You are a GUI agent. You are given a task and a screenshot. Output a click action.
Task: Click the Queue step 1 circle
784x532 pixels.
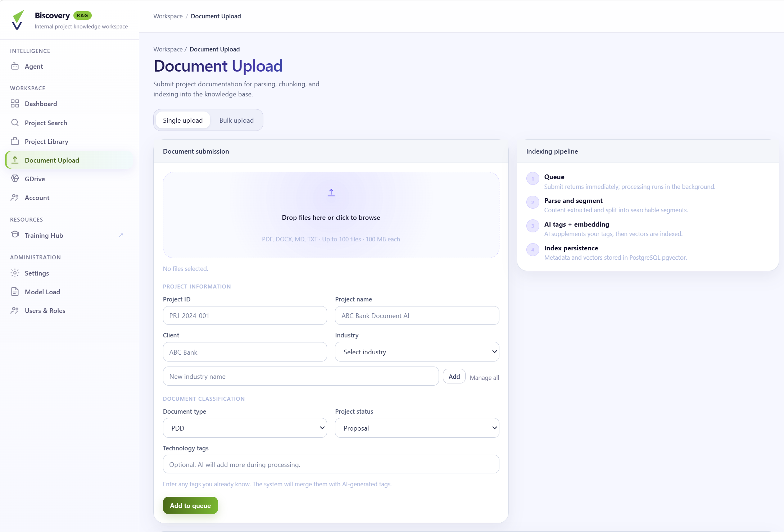click(x=533, y=178)
